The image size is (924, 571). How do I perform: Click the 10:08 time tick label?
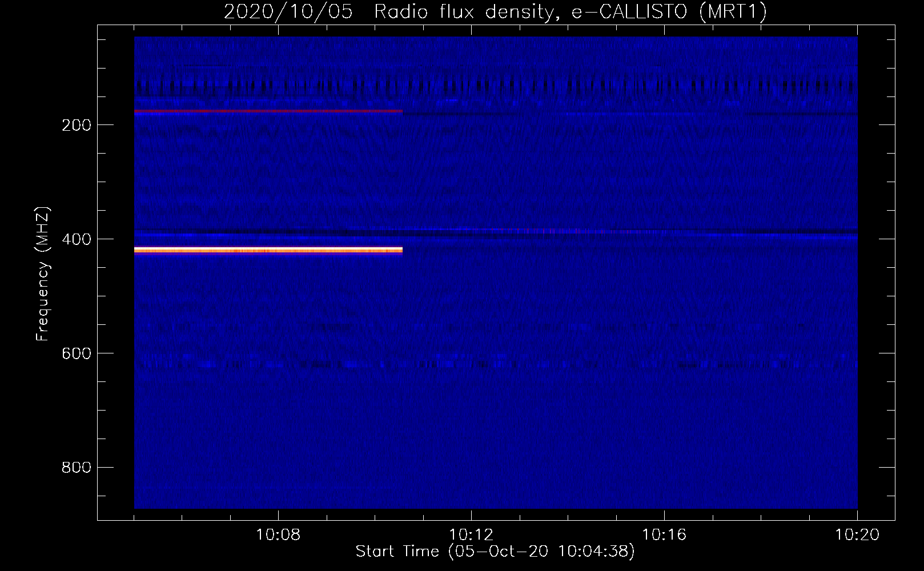point(278,535)
